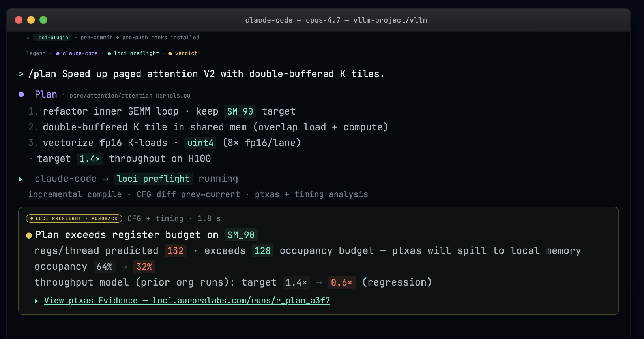Click the /plan command line text

206,74
